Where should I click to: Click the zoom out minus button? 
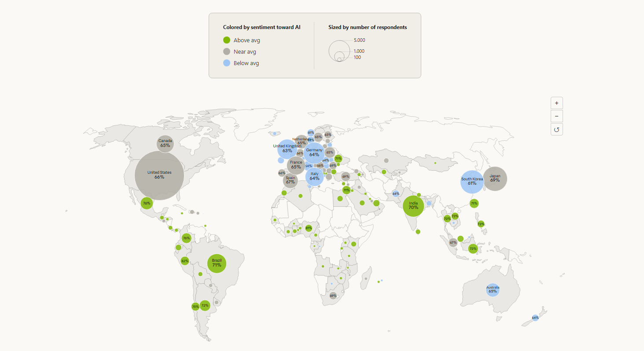pyautogui.click(x=556, y=116)
